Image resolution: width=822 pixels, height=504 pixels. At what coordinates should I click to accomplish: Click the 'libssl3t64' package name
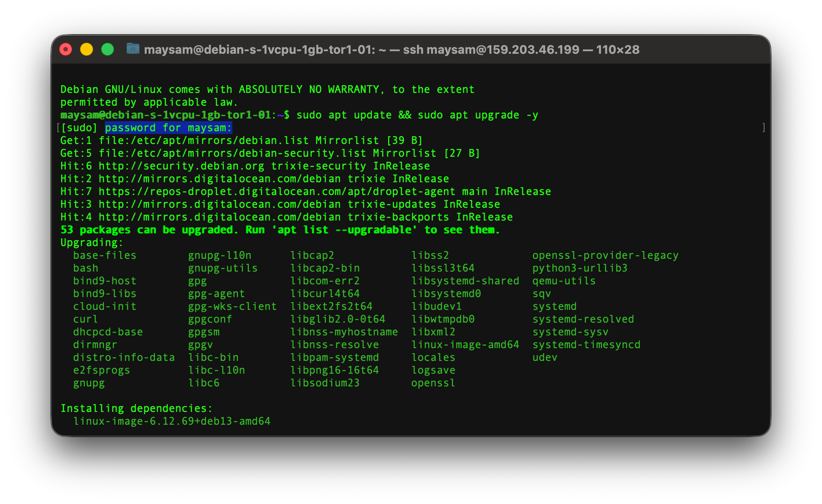point(443,268)
